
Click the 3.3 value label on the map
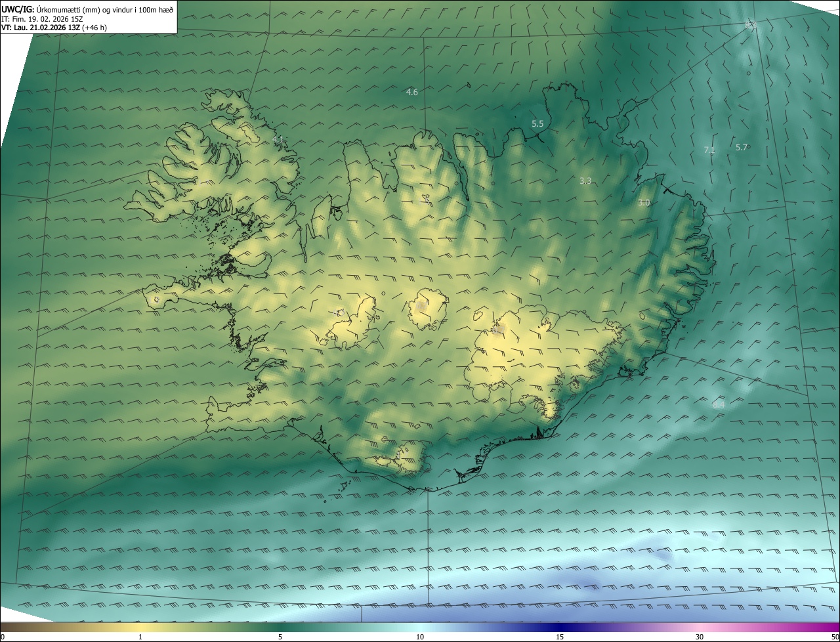(x=586, y=181)
